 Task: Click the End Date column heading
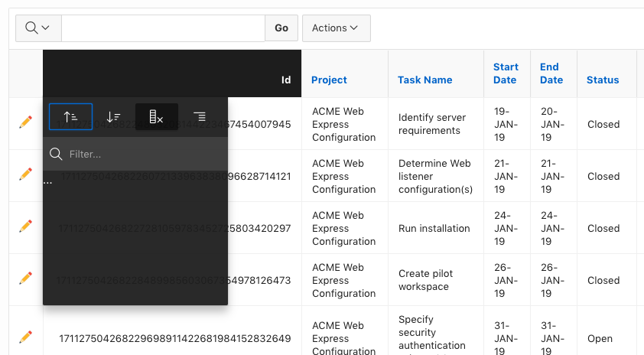551,73
